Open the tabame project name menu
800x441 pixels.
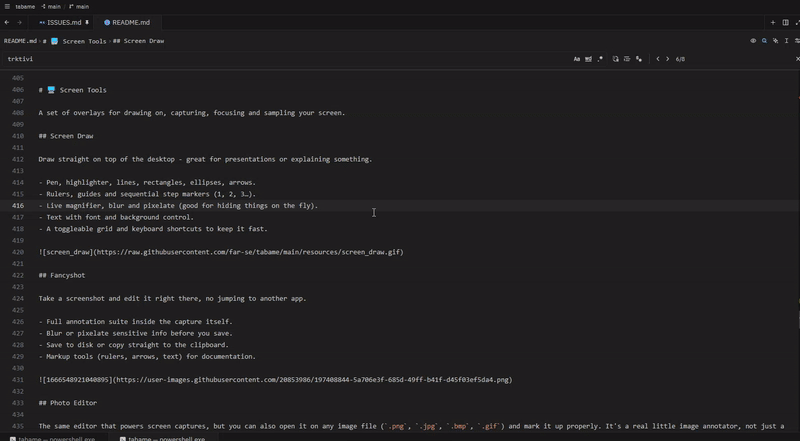click(x=25, y=7)
